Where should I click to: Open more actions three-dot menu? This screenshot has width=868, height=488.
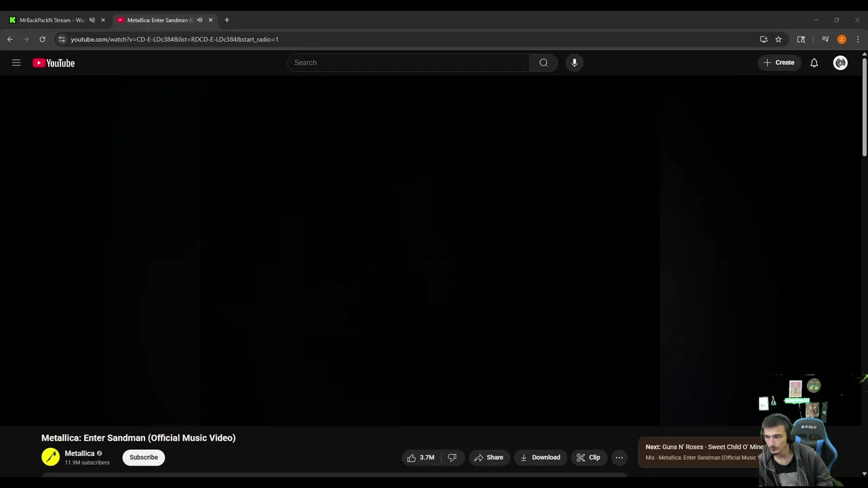619,457
